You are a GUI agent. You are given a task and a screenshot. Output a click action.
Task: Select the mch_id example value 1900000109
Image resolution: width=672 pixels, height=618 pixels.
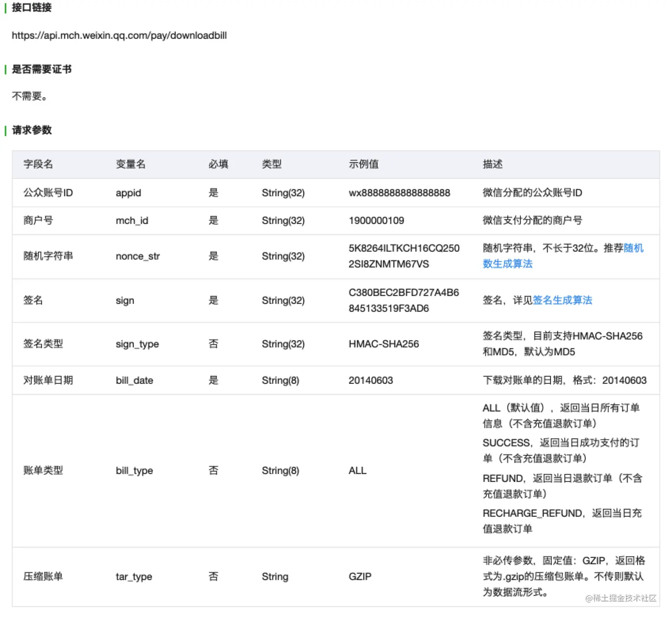[x=376, y=220]
